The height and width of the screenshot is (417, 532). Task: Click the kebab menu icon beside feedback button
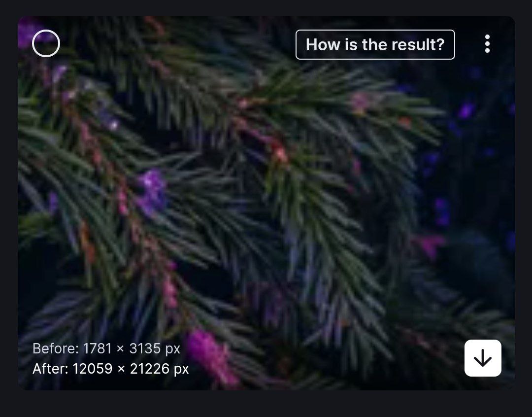click(x=487, y=44)
